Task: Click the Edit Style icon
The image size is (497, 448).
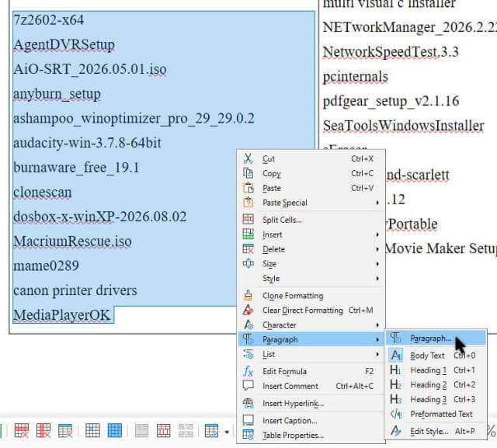Action: [x=396, y=431]
